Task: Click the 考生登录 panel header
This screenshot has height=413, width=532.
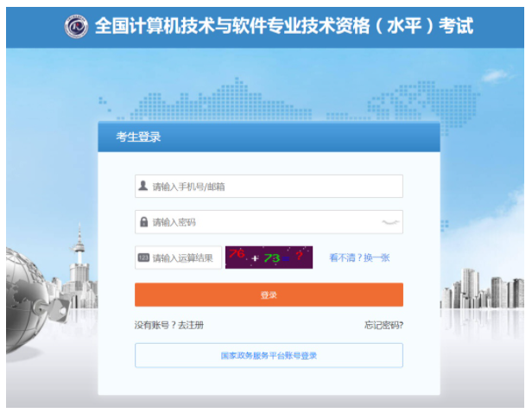Action: pos(269,137)
